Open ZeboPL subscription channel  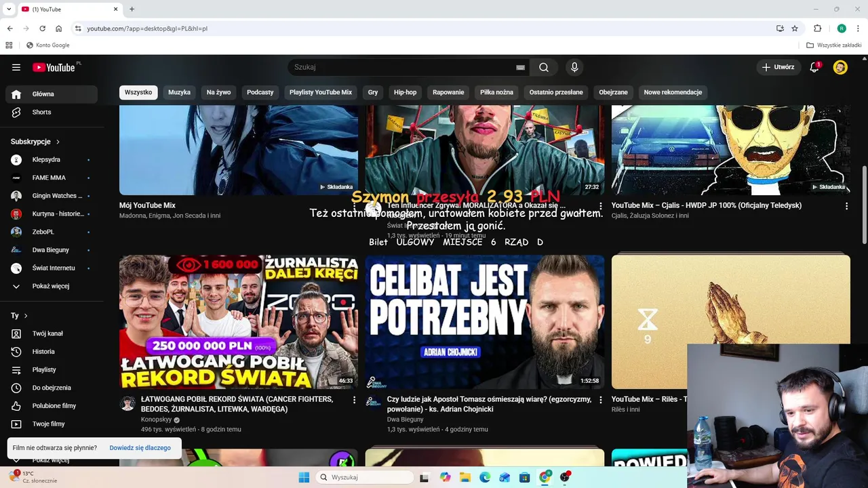(x=52, y=232)
